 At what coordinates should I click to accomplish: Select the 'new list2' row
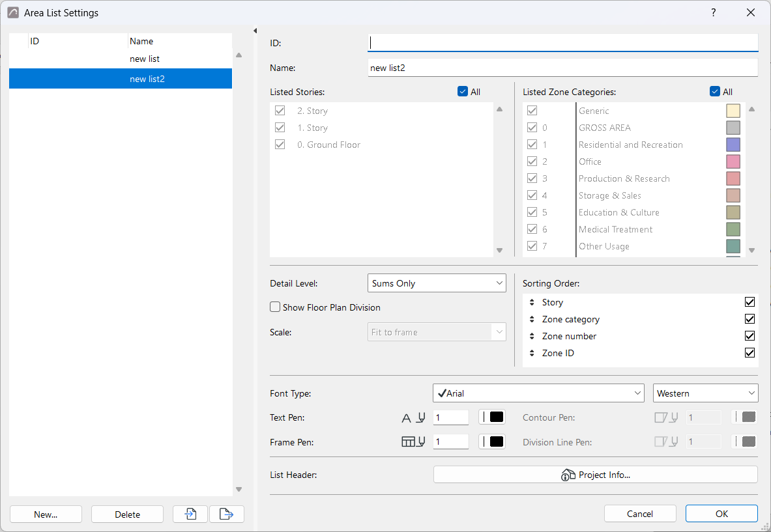click(121, 79)
